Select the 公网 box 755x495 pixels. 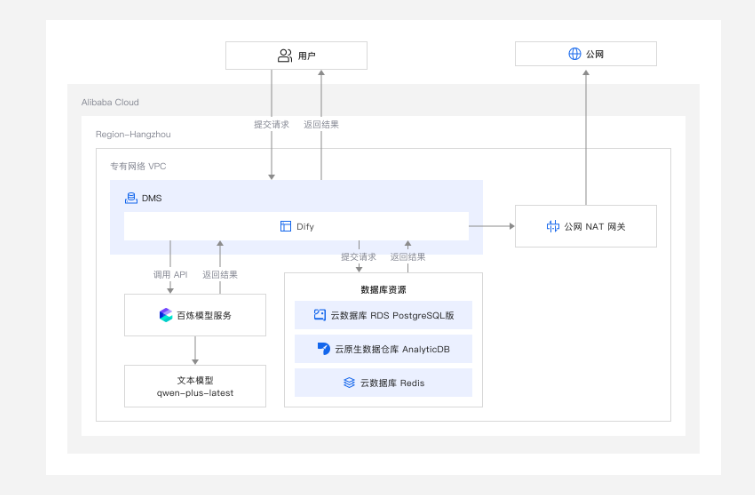click(x=586, y=53)
